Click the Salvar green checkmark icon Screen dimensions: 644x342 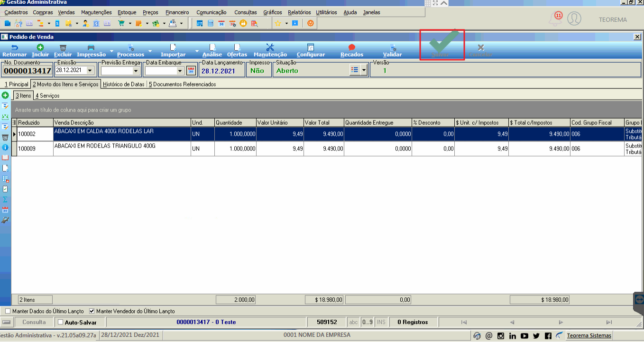pyautogui.click(x=442, y=42)
